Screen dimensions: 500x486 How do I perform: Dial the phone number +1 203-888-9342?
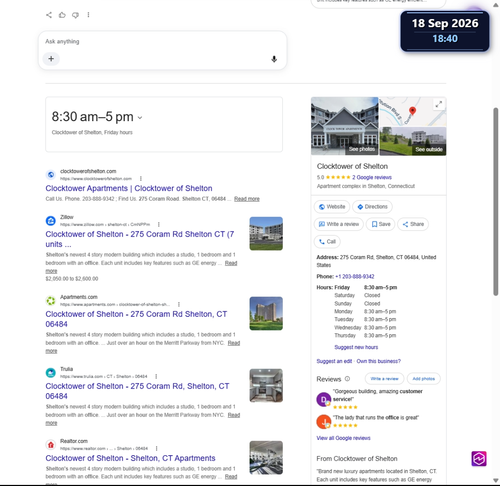(355, 277)
